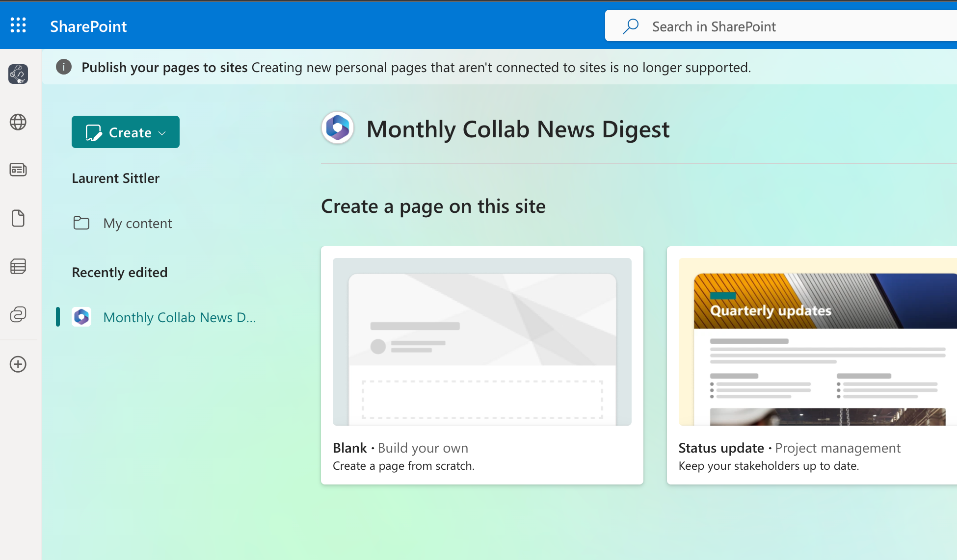Open the links icon in left rail
957x560 pixels.
(x=18, y=314)
